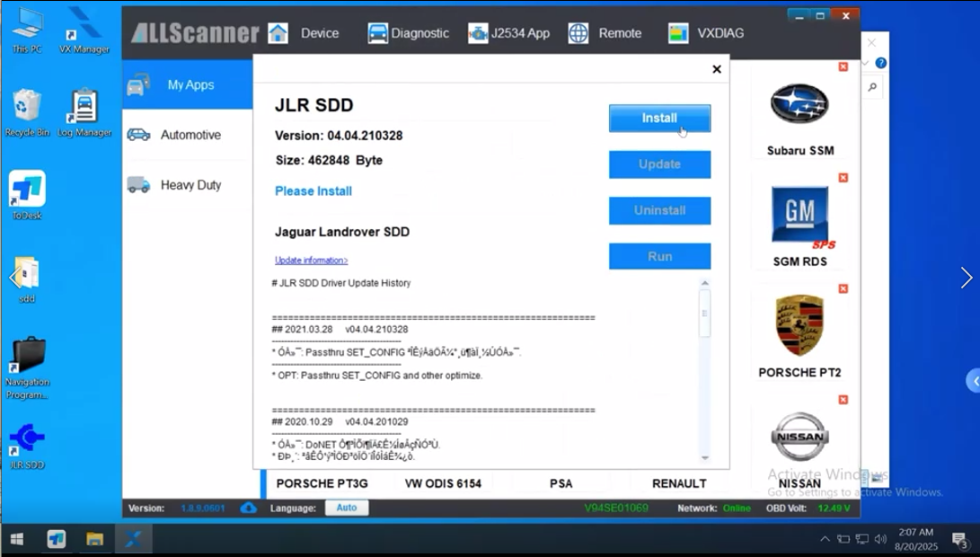Screen dimensions: 980x557
Task: Click the OBD Volt 12.49 V reading
Action: tap(808, 508)
